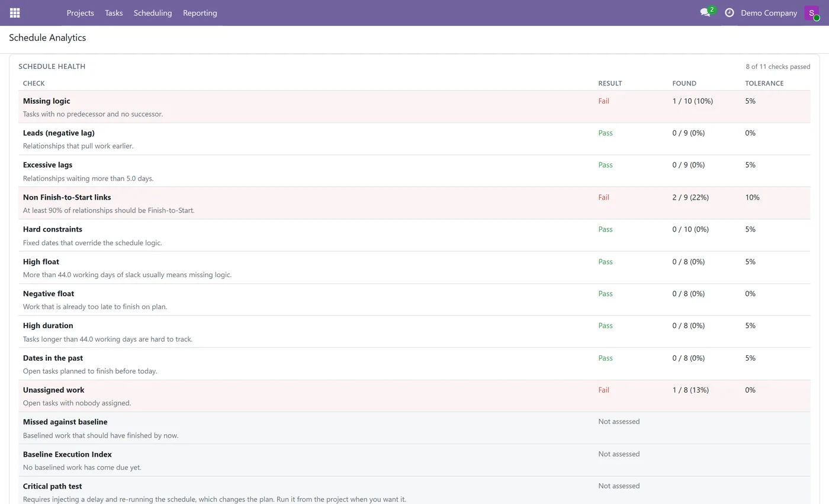Click the Fail result for Missing logic
This screenshot has width=829, height=504.
click(603, 101)
